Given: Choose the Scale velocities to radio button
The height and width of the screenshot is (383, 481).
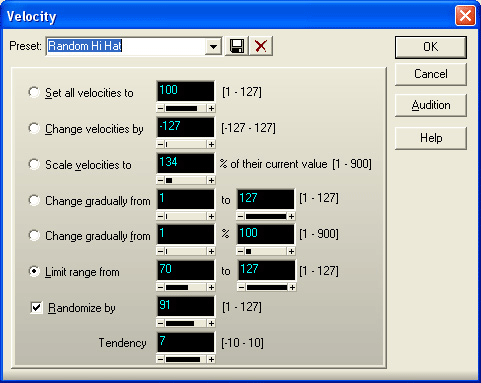Looking at the screenshot, I should point(34,164).
